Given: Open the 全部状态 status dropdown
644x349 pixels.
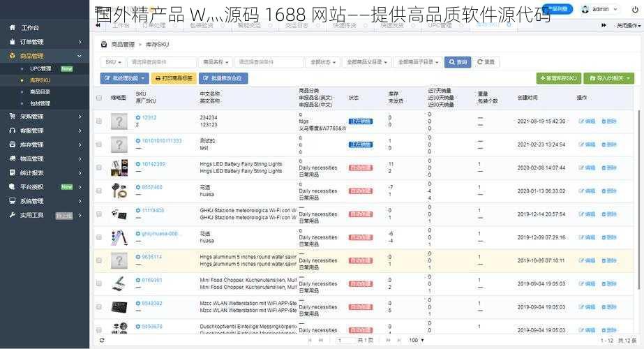Looking at the screenshot, I should [323, 62].
